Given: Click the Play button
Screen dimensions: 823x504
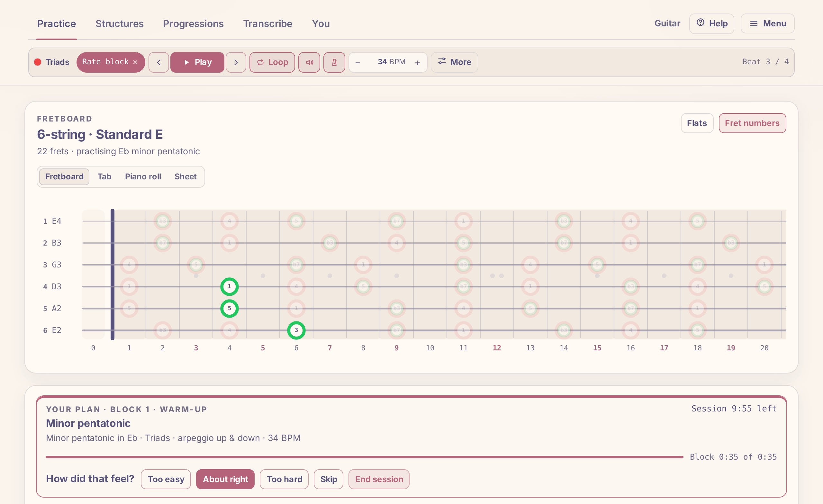Looking at the screenshot, I should pos(197,62).
